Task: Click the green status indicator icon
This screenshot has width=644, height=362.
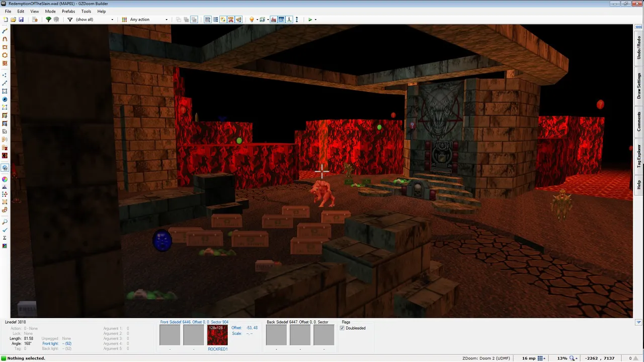Action: tap(4, 358)
